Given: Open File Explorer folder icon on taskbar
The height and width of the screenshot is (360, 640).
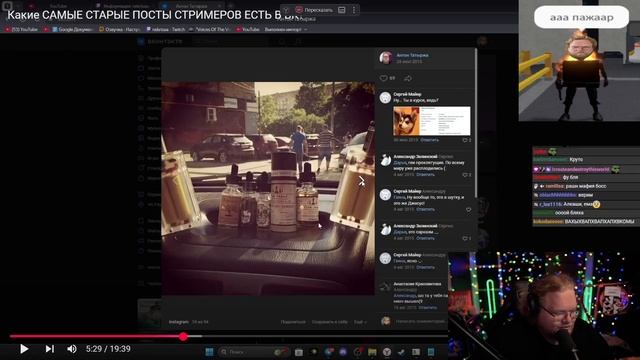Looking at the screenshot, I should (372, 352).
